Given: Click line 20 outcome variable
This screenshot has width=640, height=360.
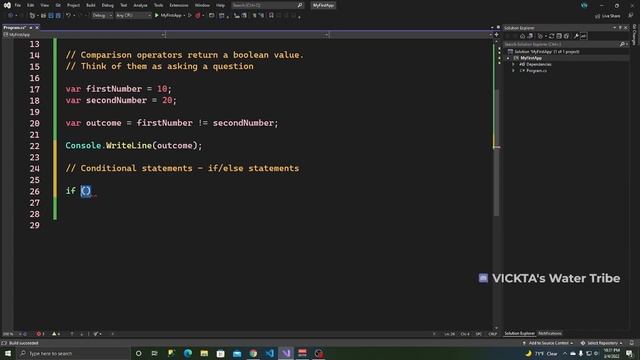Looking at the screenshot, I should [103, 123].
